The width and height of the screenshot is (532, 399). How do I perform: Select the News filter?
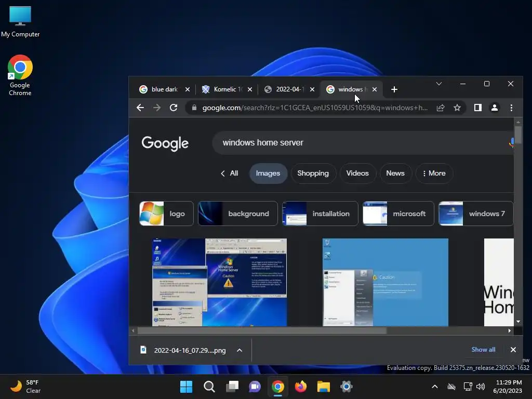click(x=395, y=174)
